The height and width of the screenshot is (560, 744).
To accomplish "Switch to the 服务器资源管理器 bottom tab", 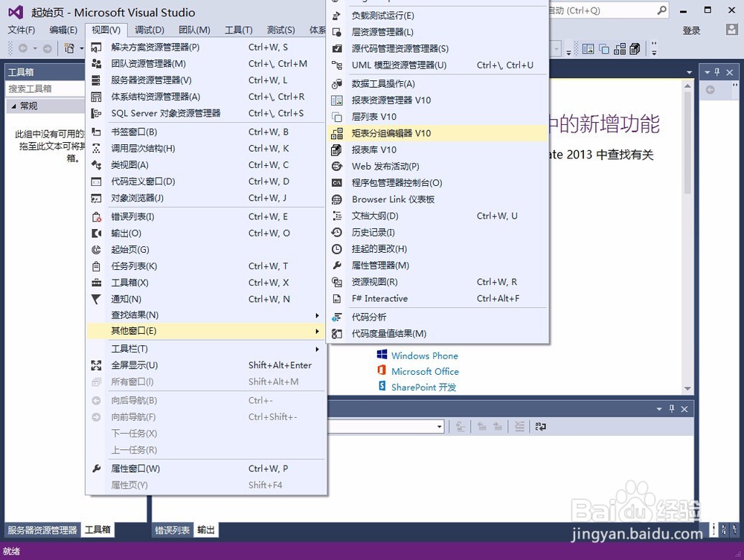I will point(42,530).
